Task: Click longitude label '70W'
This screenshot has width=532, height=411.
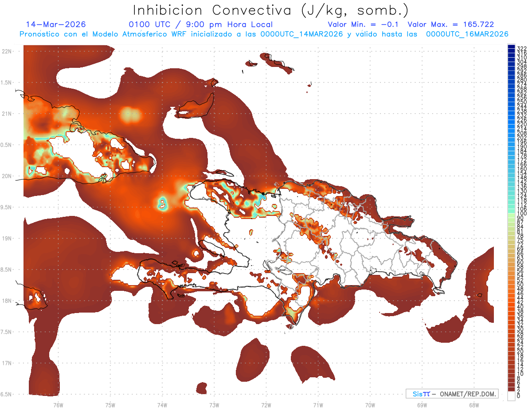Action: 370,405
